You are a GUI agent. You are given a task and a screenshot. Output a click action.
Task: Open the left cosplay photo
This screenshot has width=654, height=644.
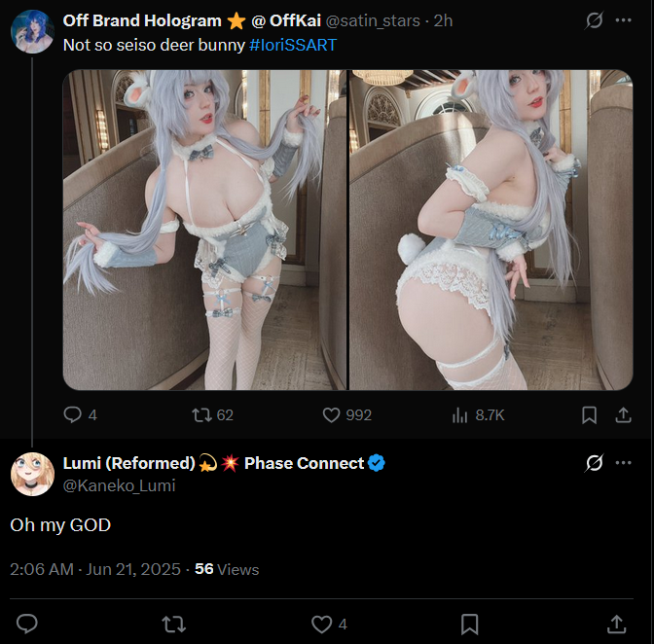coord(204,230)
